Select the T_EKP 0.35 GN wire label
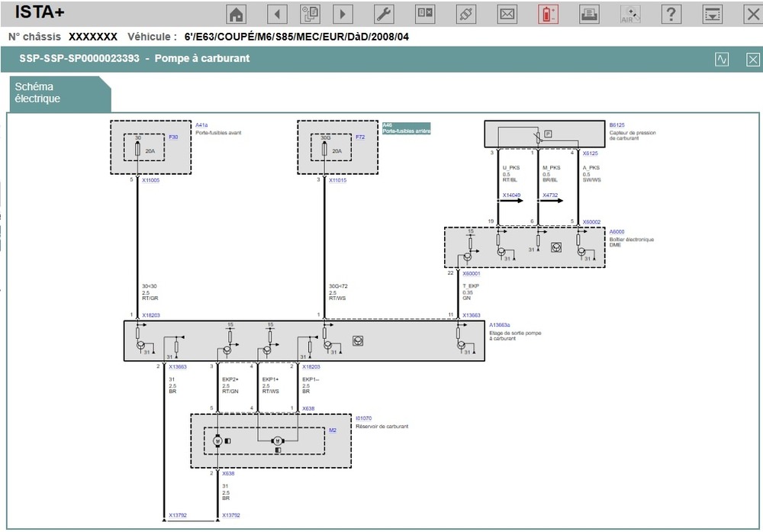 point(471,292)
